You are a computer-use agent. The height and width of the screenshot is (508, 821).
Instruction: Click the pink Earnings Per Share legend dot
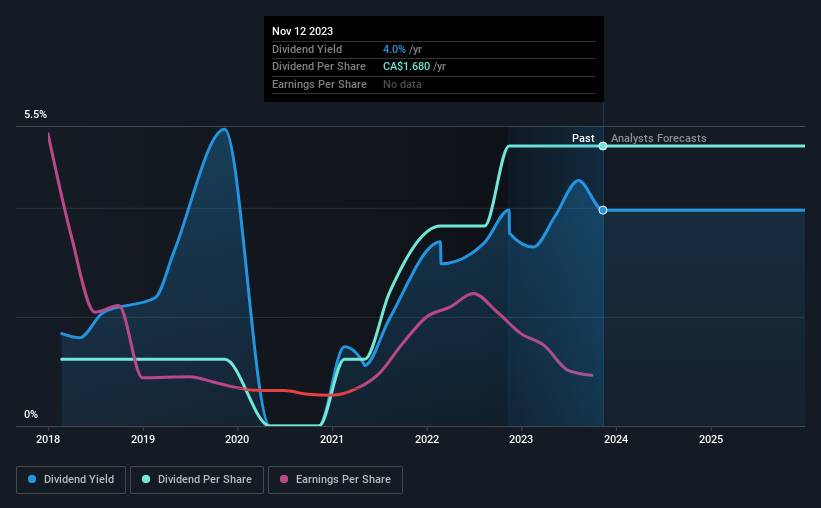[284, 479]
